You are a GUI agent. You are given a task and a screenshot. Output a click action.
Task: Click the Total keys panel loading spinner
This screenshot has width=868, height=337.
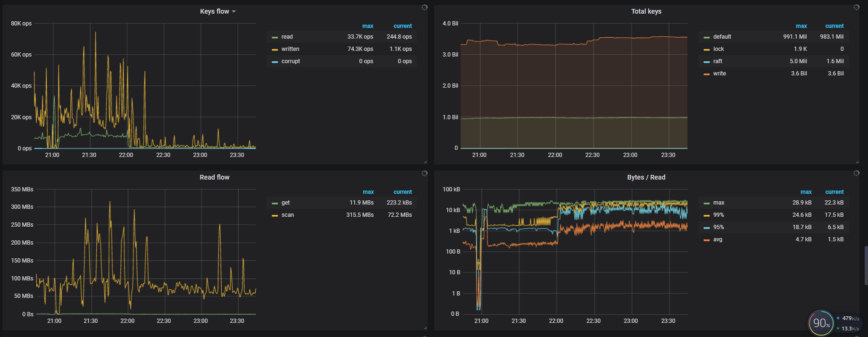pos(856,8)
